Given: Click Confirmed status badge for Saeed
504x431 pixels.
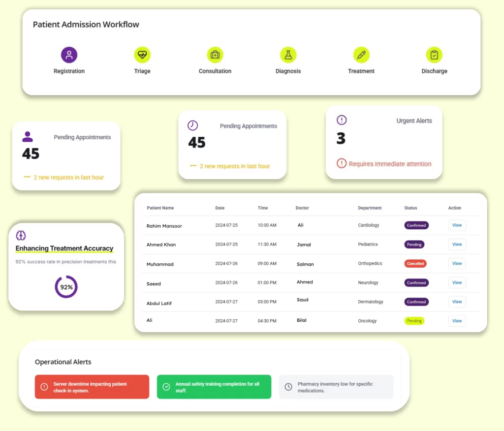Looking at the screenshot, I should point(416,283).
